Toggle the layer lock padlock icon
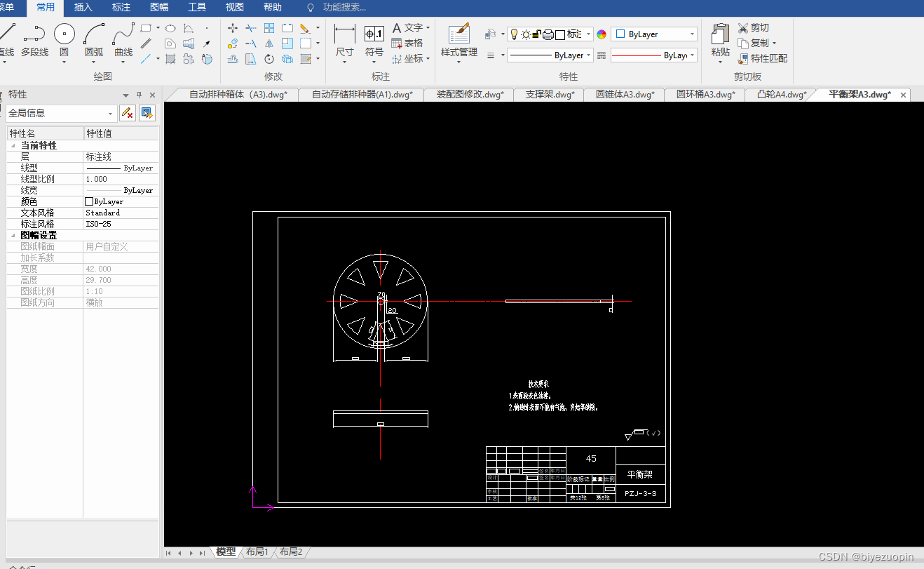924x569 pixels. point(536,34)
